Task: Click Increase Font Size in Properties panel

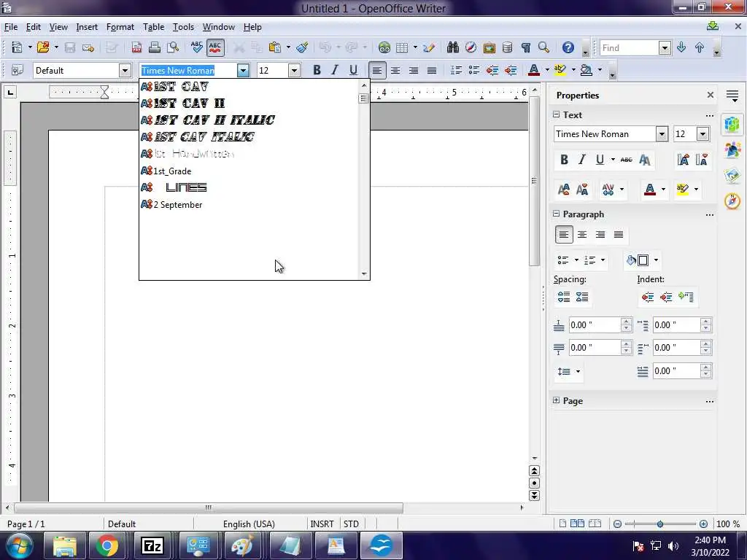Action: pyautogui.click(x=683, y=160)
